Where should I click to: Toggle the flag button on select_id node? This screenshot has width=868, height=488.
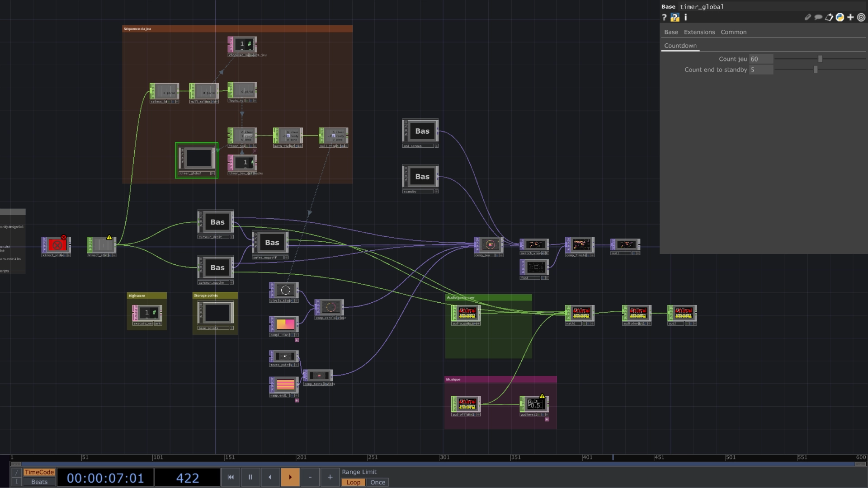[x=177, y=102]
